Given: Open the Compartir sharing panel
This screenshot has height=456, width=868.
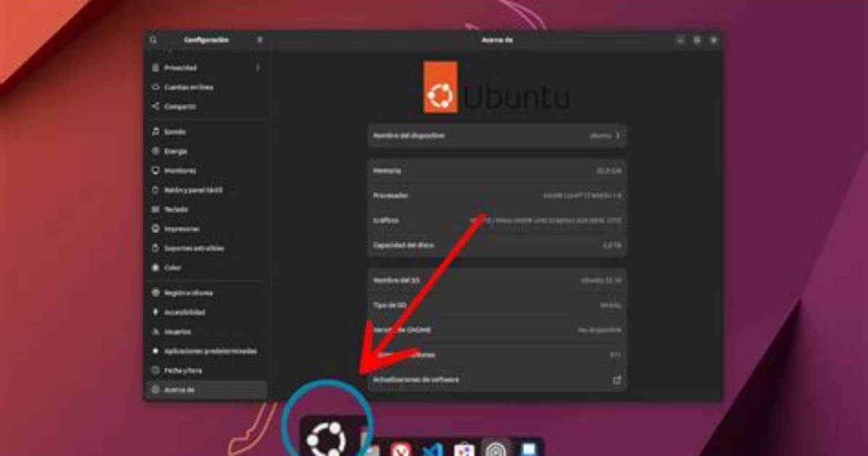Looking at the screenshot, I should [206, 107].
